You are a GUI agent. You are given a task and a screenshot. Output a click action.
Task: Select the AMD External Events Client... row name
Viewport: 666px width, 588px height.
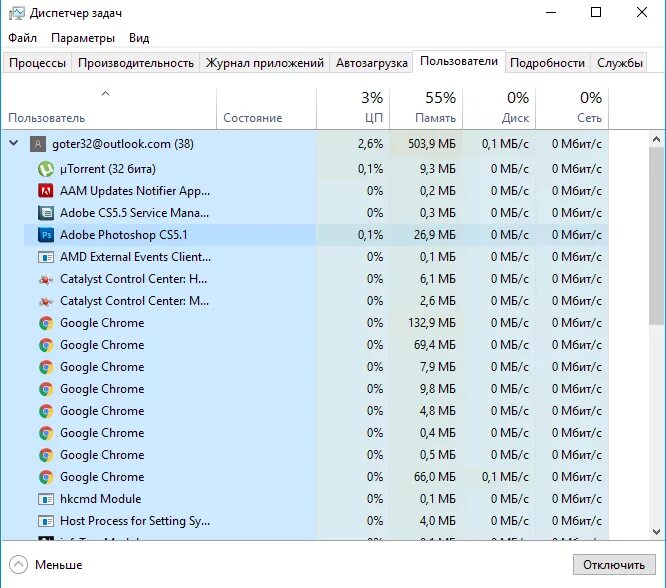point(135,257)
